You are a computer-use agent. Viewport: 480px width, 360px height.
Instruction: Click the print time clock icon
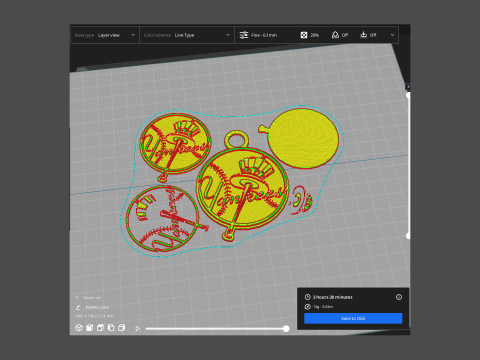307,297
